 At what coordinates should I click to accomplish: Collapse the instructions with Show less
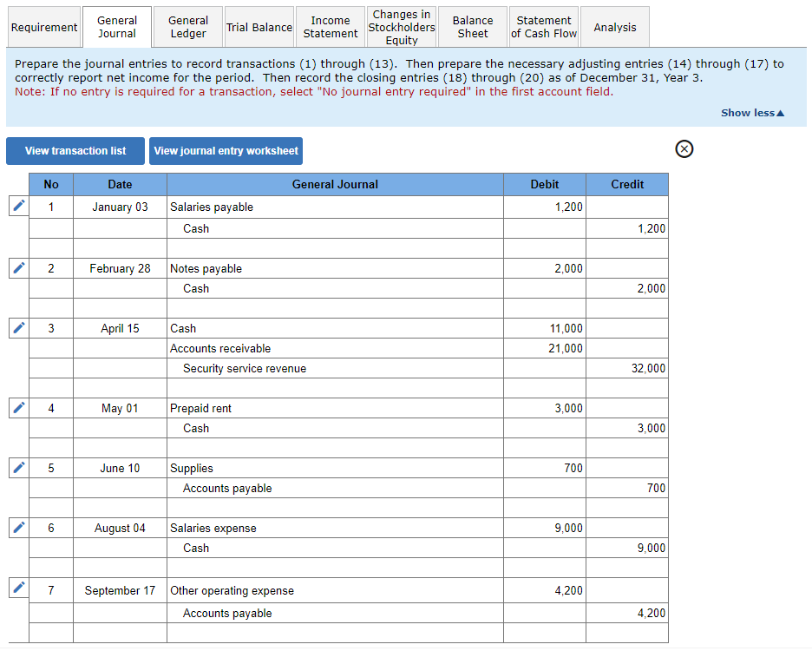752,113
